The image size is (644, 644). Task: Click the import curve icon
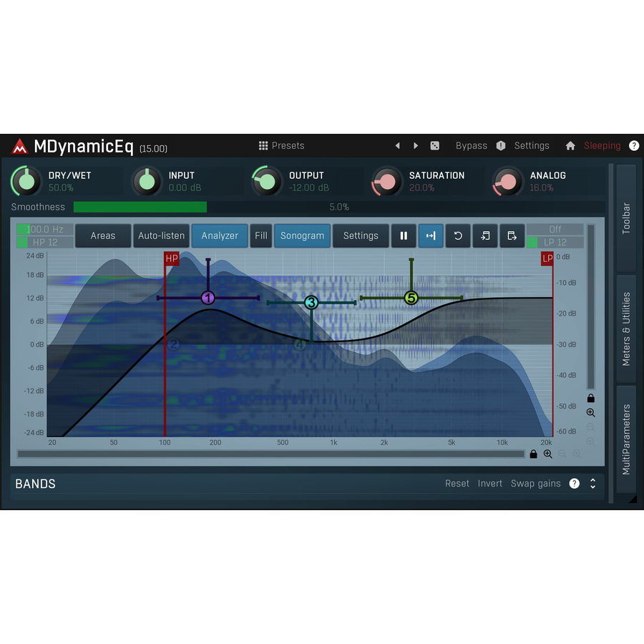pos(485,235)
